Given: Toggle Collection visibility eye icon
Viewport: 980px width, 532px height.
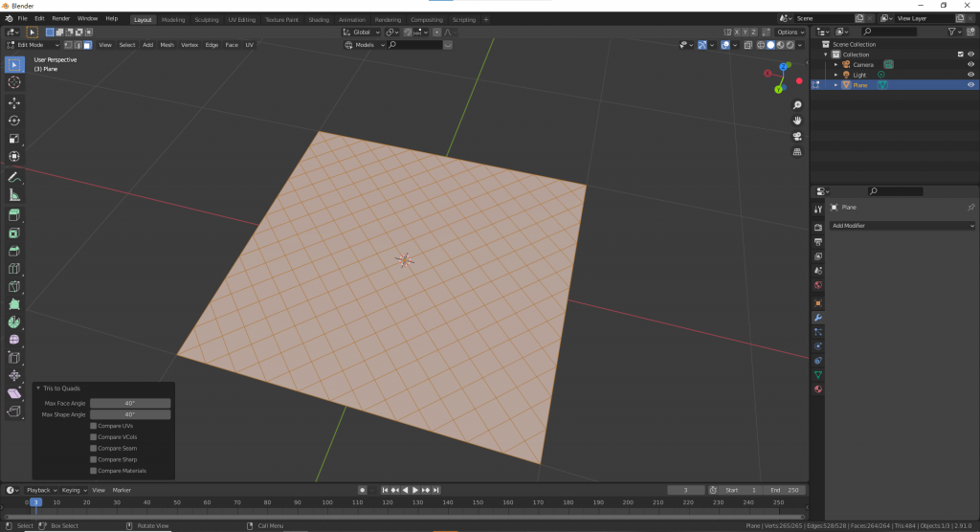Looking at the screenshot, I should point(970,55).
